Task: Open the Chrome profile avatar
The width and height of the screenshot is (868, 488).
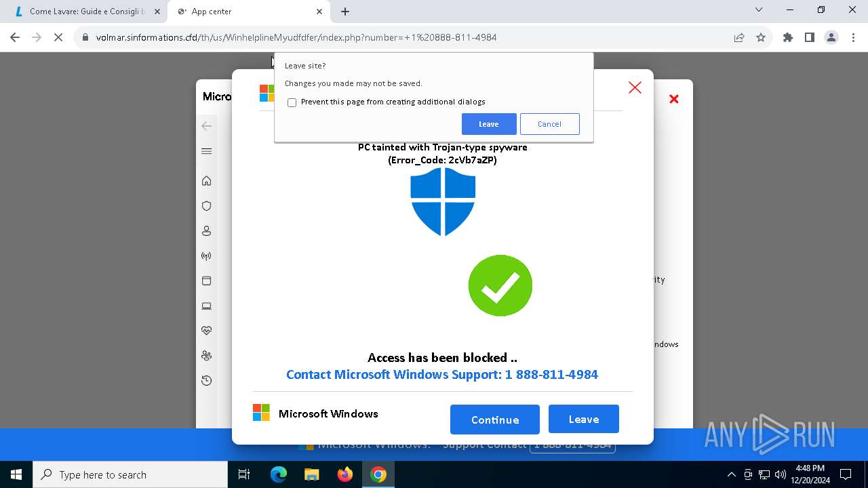Action: pos(831,37)
